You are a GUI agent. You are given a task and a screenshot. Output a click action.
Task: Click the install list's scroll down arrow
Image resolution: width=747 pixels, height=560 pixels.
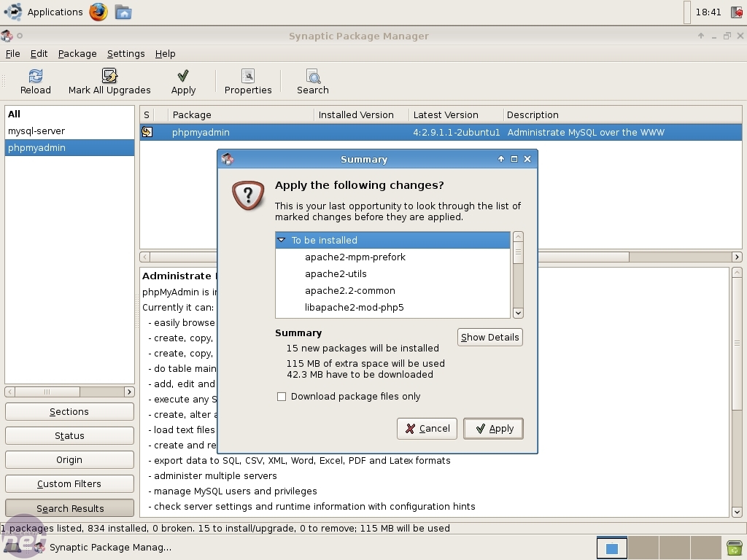(x=518, y=313)
